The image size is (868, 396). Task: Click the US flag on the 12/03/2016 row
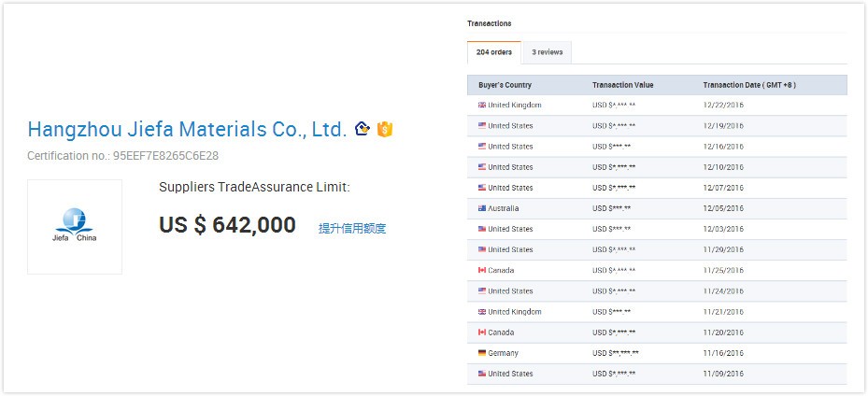482,229
